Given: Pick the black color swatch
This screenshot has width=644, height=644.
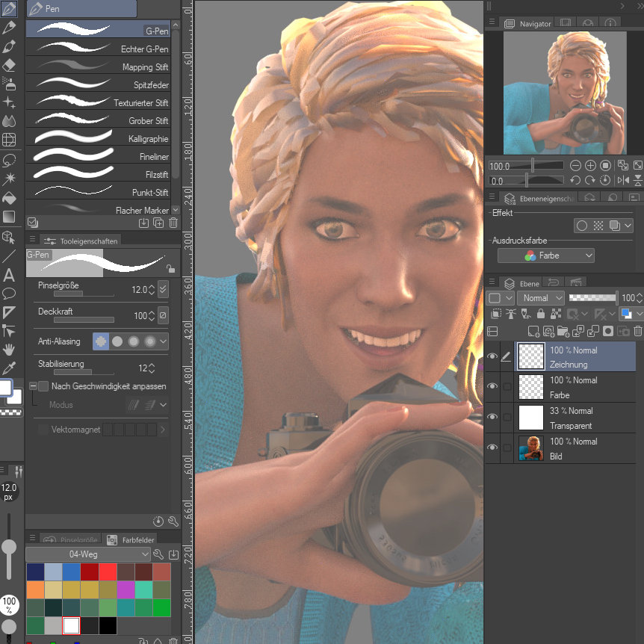Looking at the screenshot, I should pos(108,625).
